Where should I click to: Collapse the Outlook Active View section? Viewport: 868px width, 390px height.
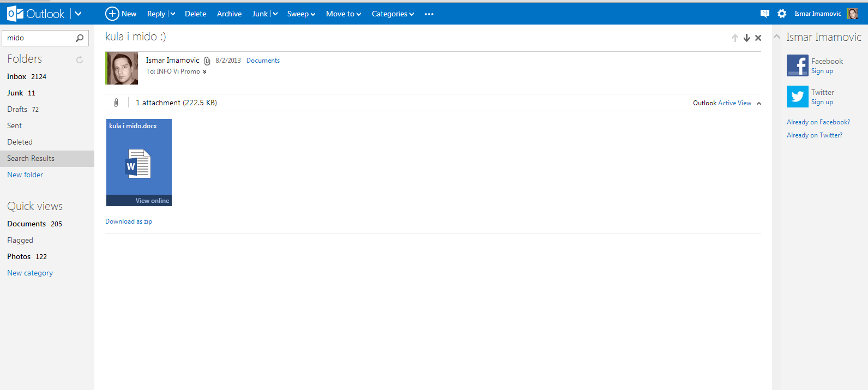[759, 103]
